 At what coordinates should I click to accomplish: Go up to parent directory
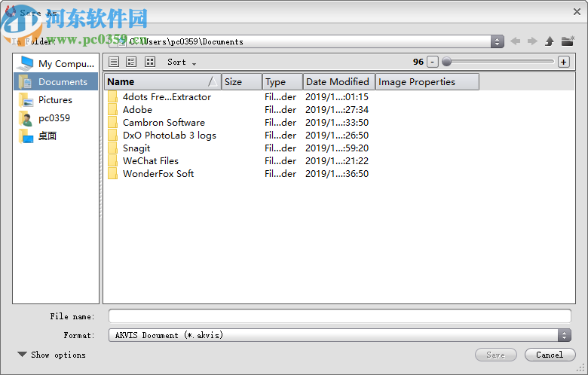(550, 41)
